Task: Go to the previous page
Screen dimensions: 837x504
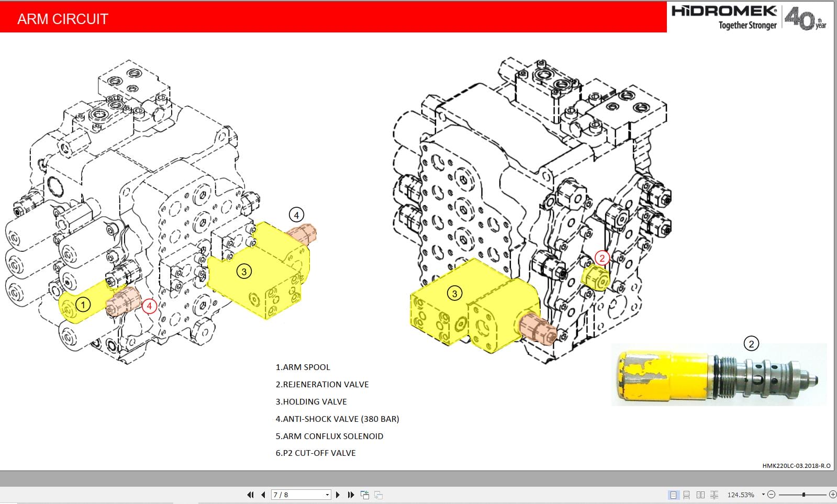Action: point(263,495)
